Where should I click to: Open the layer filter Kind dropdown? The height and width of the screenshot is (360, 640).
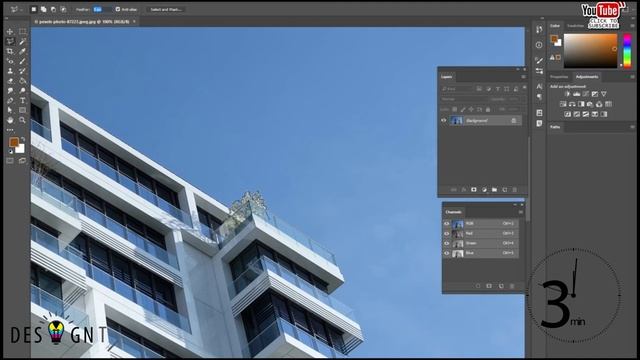coord(456,89)
